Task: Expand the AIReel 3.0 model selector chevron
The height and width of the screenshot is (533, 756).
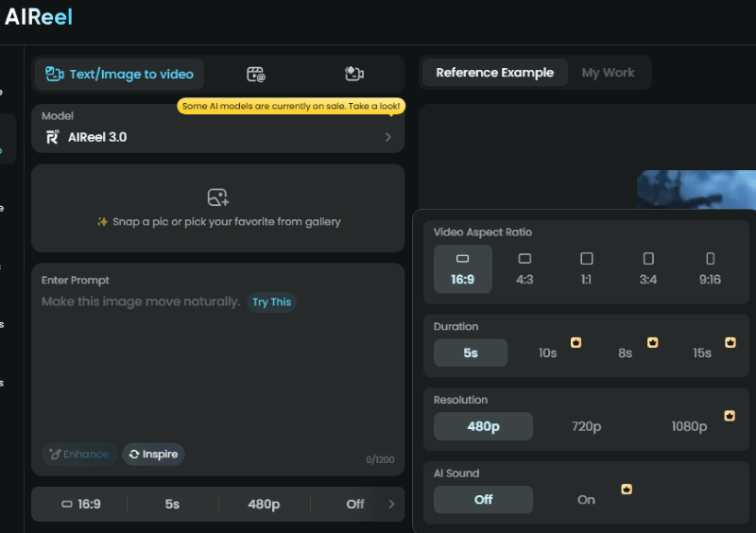Action: [388, 137]
